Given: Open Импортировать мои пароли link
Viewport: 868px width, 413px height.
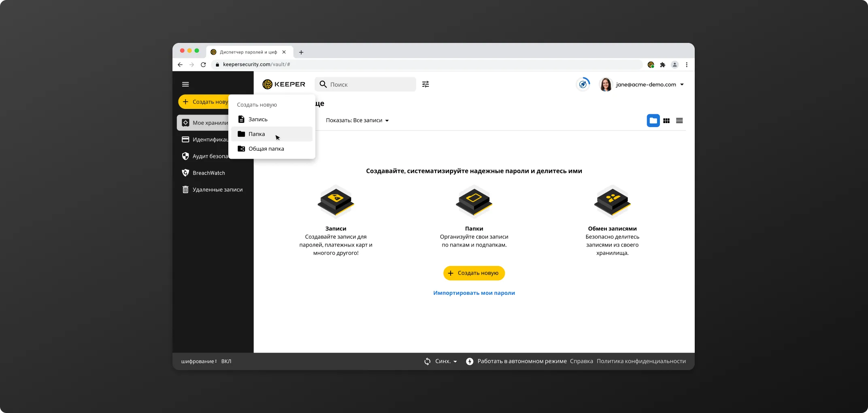Looking at the screenshot, I should pyautogui.click(x=474, y=293).
